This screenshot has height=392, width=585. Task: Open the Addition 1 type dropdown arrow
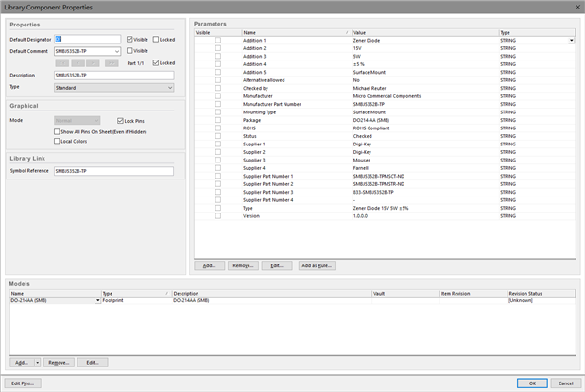[x=571, y=41]
